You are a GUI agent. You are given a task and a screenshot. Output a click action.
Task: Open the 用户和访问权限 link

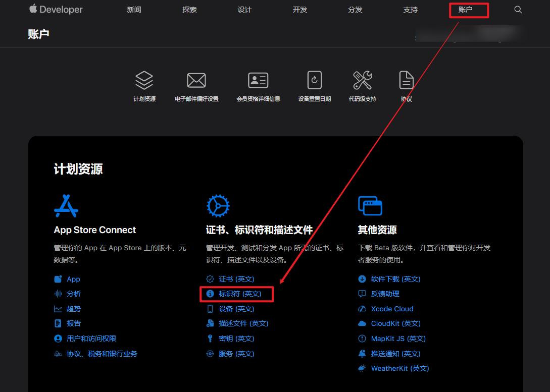(x=91, y=339)
